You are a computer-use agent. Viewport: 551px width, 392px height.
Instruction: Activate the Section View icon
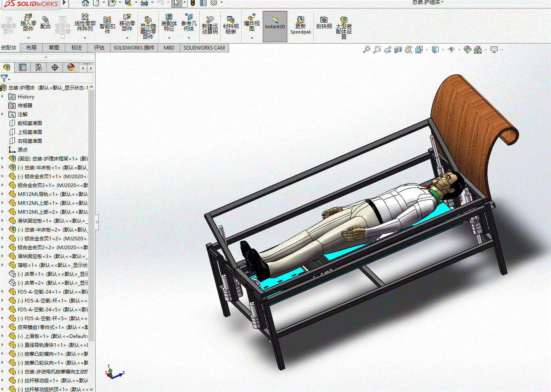point(398,50)
